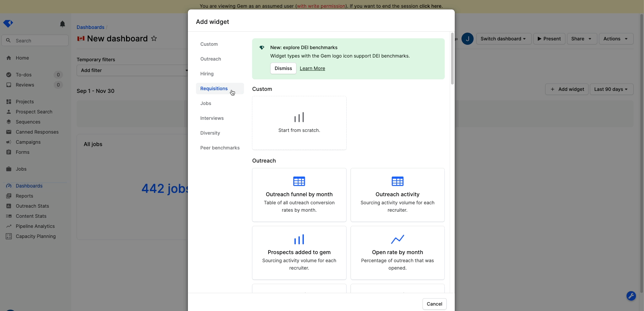Viewport: 644px width, 311px height.
Task: Click the user avatar J icon
Action: tap(467, 39)
